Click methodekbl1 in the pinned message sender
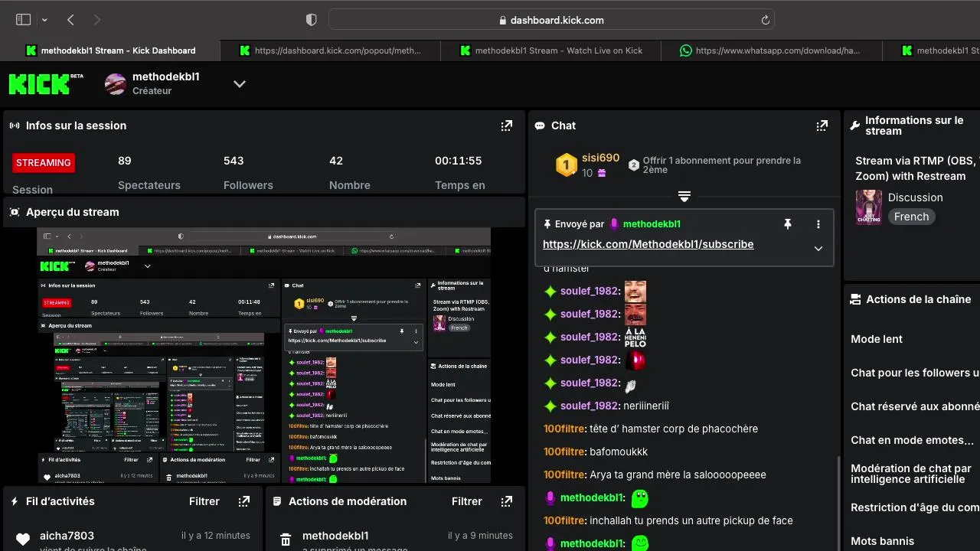Screen dimensions: 980x551 [x=652, y=224]
